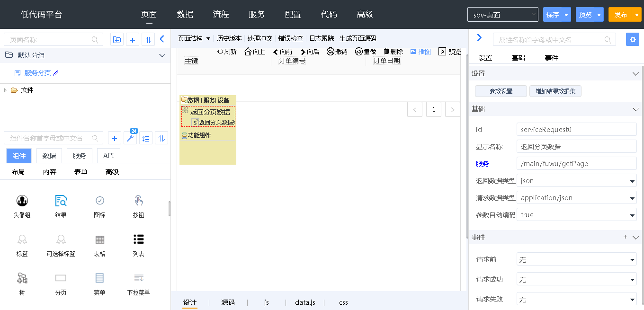Collapse the left panel with blue chevron

[162, 39]
